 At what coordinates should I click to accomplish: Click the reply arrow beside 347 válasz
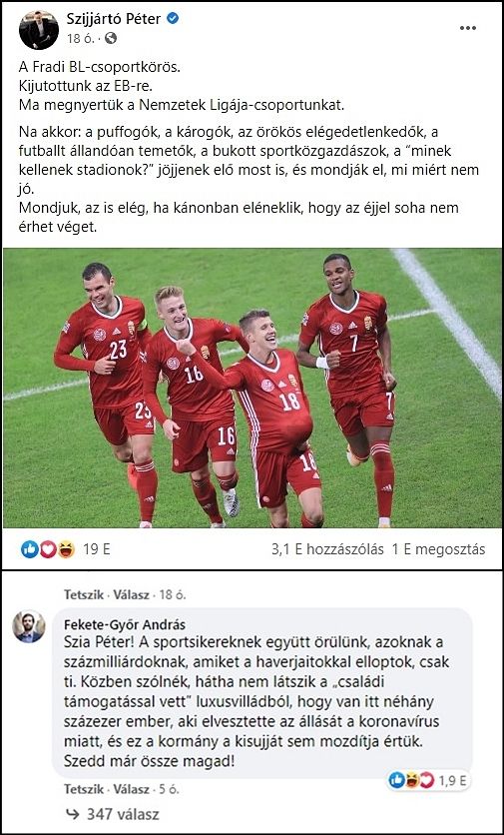[x=72, y=814]
